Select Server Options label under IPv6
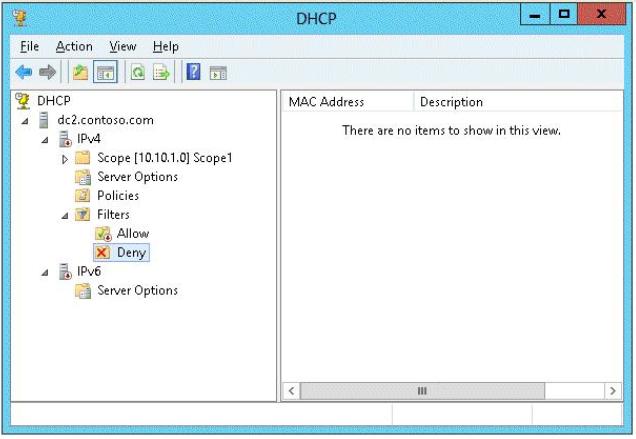Screen dimensions: 636x439 (x=138, y=291)
